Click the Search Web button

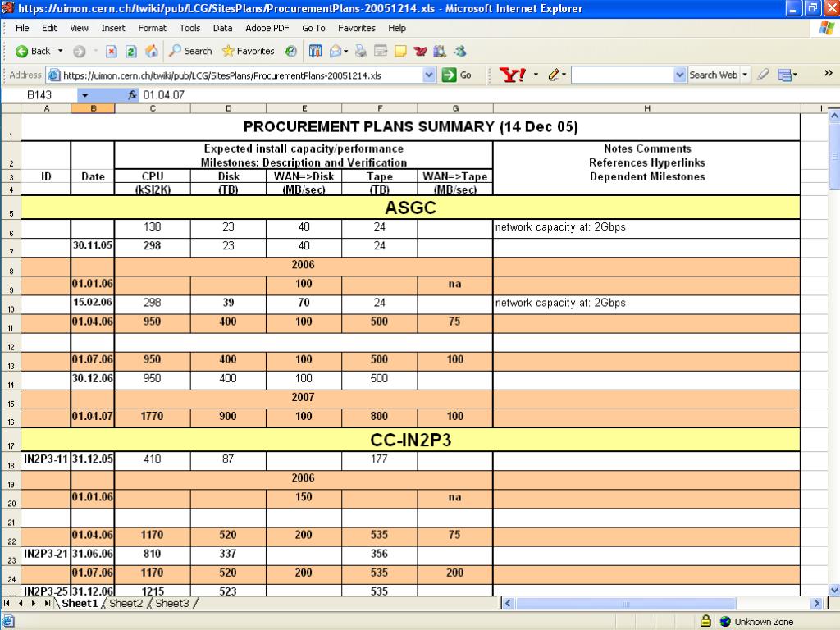pos(713,75)
